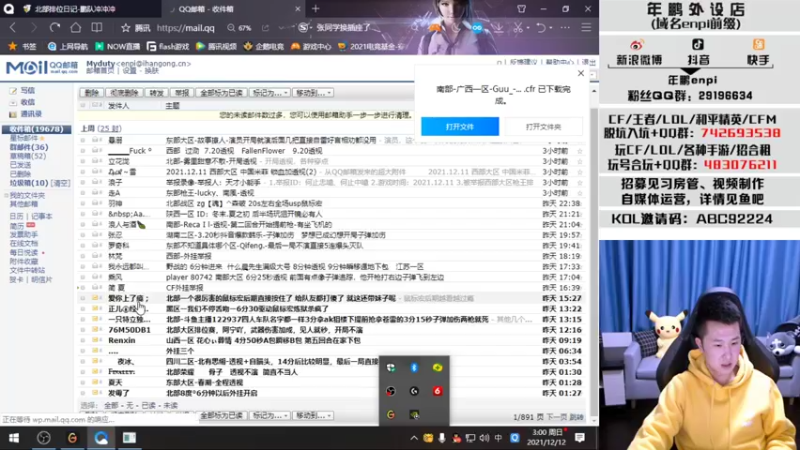Open the 通讯录 contacts icon
Image resolution: width=800 pixels, height=450 pixels.
[13, 114]
